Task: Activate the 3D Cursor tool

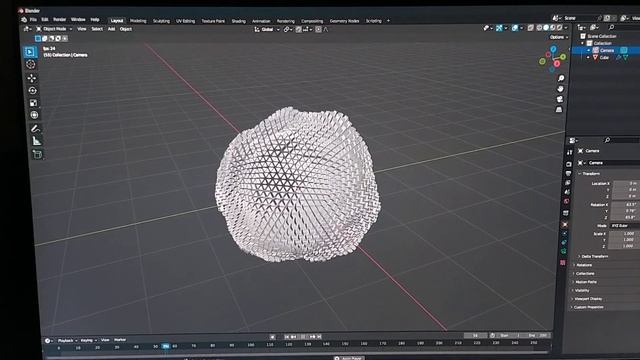Action: click(x=31, y=64)
